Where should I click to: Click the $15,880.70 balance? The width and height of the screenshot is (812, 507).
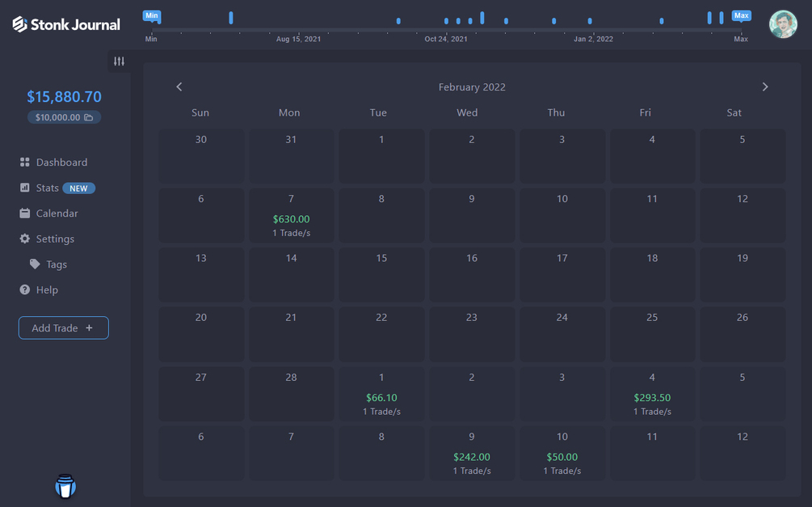coord(64,96)
